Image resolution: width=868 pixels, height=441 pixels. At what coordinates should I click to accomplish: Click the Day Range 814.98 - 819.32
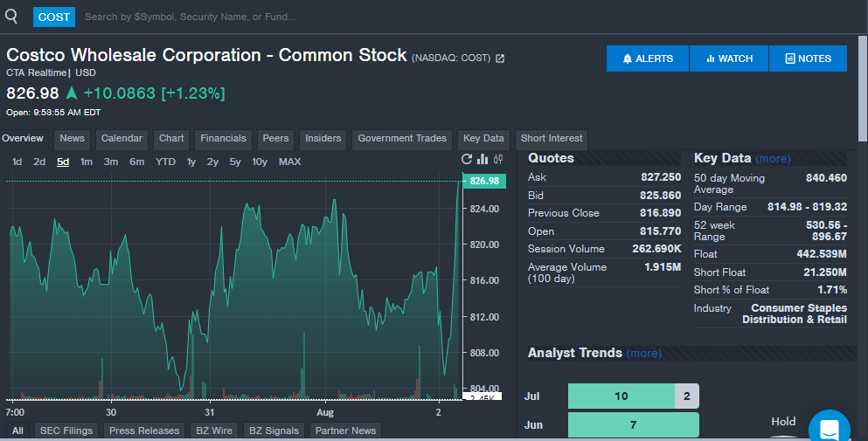pos(807,207)
